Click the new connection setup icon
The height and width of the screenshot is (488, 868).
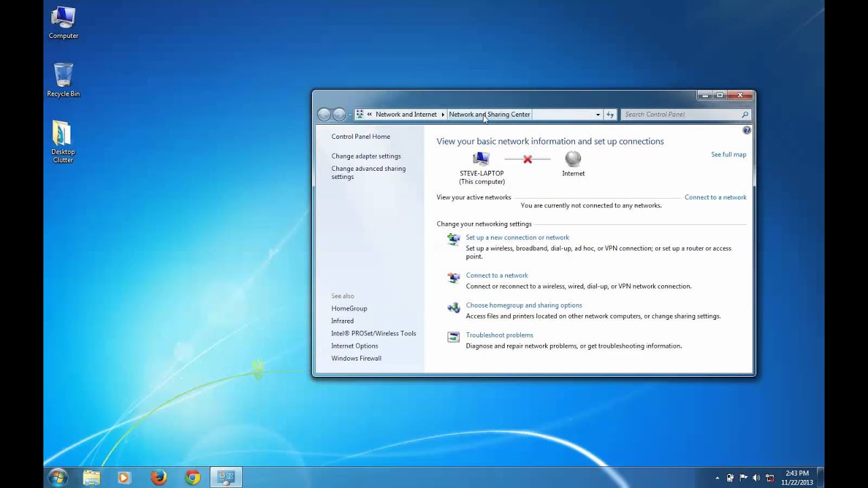click(x=454, y=239)
